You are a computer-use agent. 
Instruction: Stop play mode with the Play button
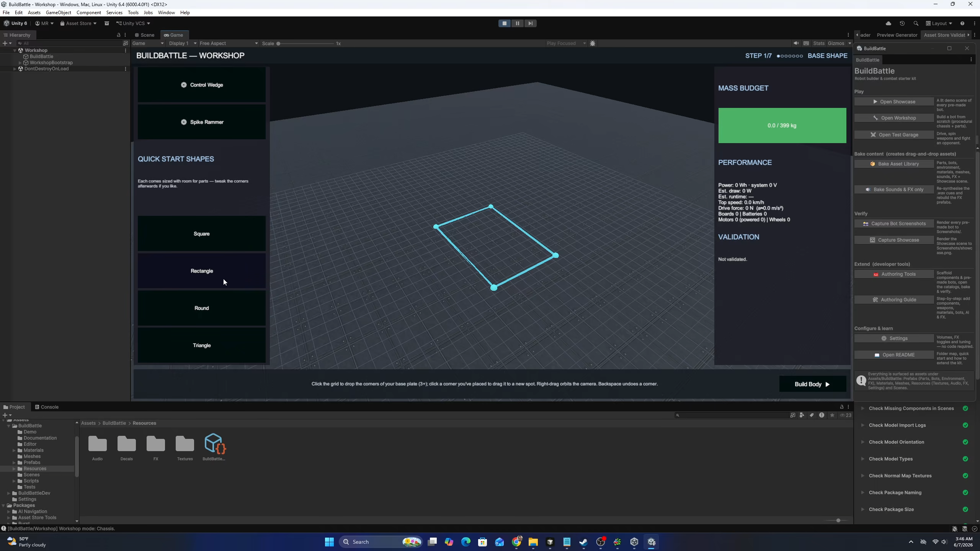(505, 23)
